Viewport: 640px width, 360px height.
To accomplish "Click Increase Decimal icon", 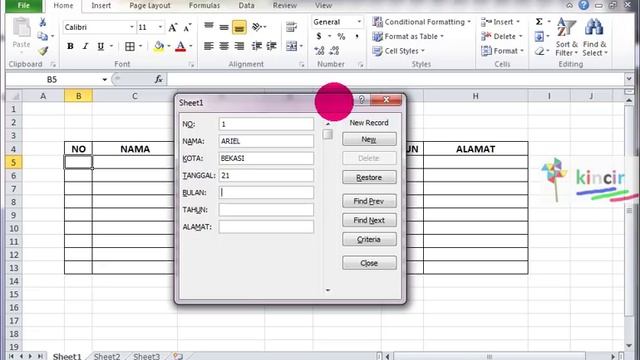I will (319, 51).
